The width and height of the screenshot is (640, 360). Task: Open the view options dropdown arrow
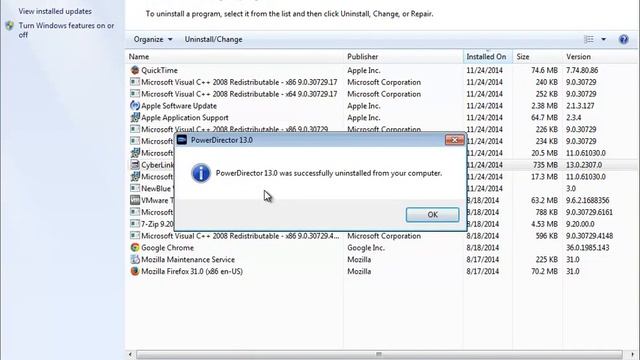tap(604, 39)
